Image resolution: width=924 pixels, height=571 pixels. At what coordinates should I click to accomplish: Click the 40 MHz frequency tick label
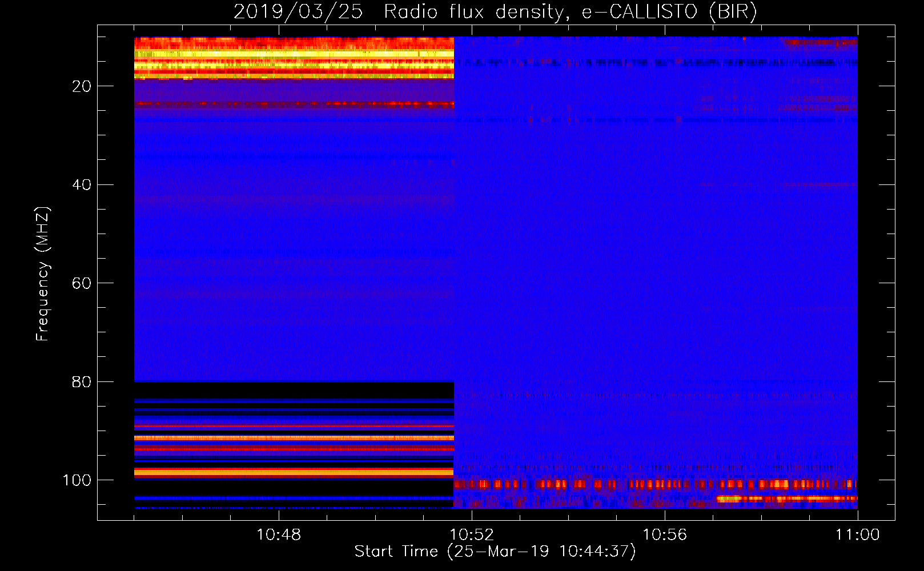[82, 185]
